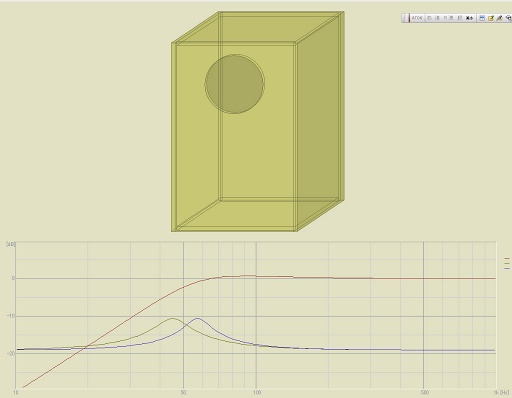Click the -20 dB label on vertical axis
This screenshot has width=512, height=398.
point(11,354)
